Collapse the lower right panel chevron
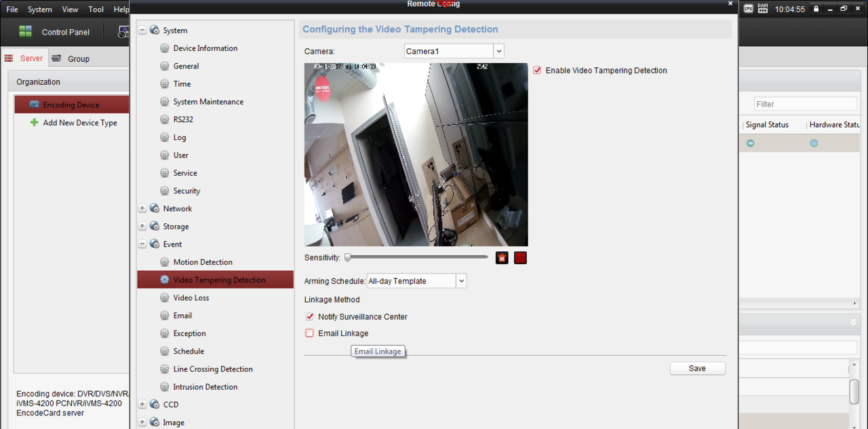Screen dimensions: 868x429 click(x=854, y=322)
